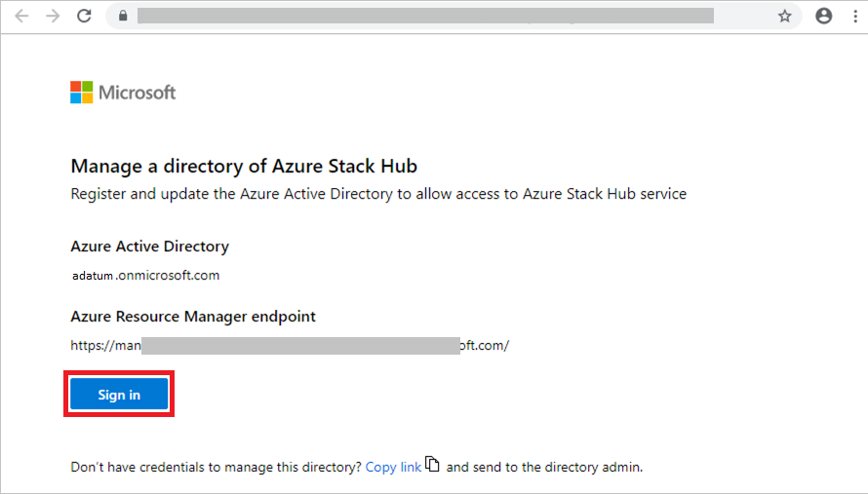
Task: Click the Microsoft four-color logo
Action: [x=81, y=93]
